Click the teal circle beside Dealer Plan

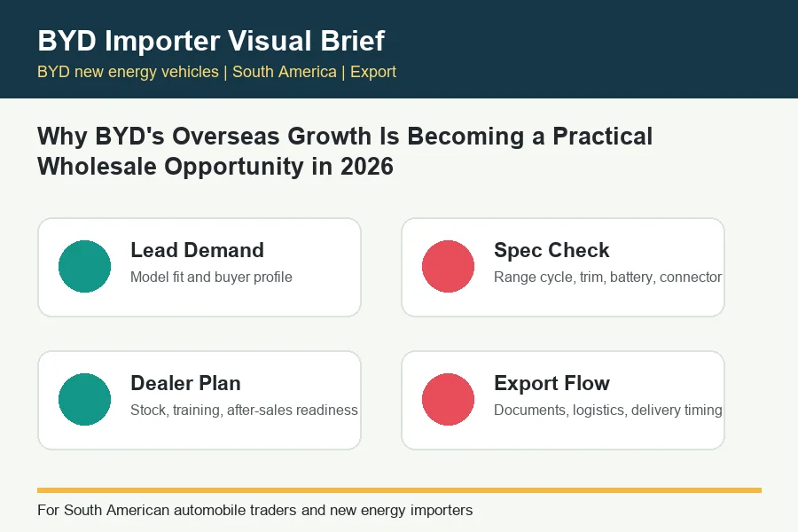point(84,399)
